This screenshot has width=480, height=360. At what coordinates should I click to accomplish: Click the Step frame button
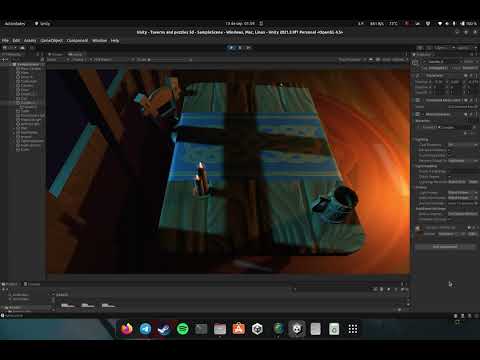click(x=248, y=48)
